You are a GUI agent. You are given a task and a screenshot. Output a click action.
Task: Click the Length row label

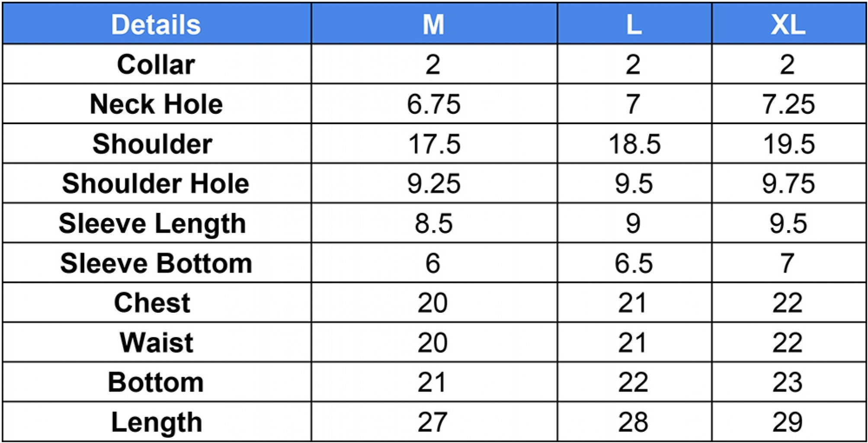pyautogui.click(x=157, y=423)
